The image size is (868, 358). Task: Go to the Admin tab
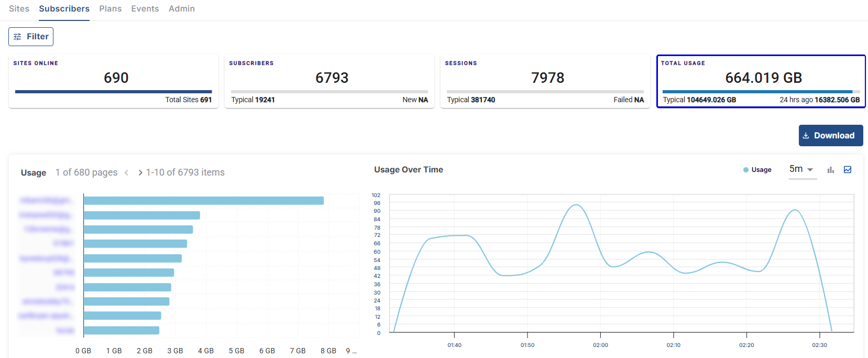click(181, 9)
